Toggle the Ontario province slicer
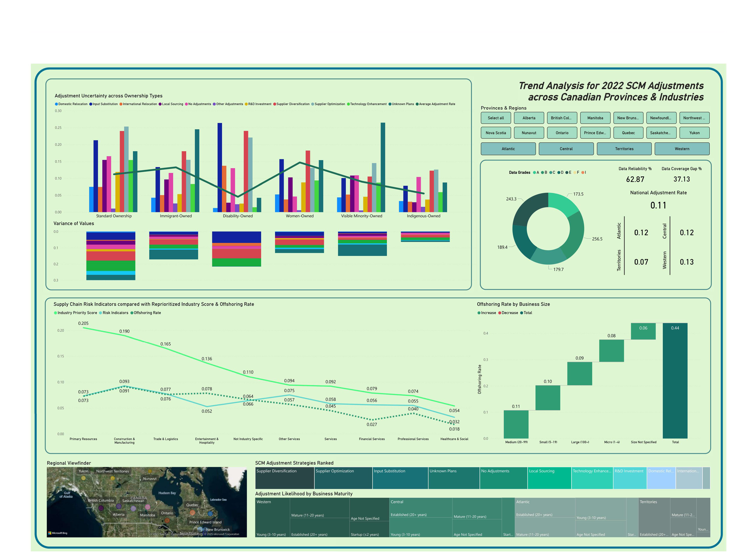The image size is (756, 554). tap(562, 133)
